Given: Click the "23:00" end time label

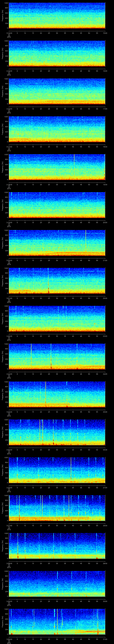Looking at the screenshot, I should [x=105, y=336].
